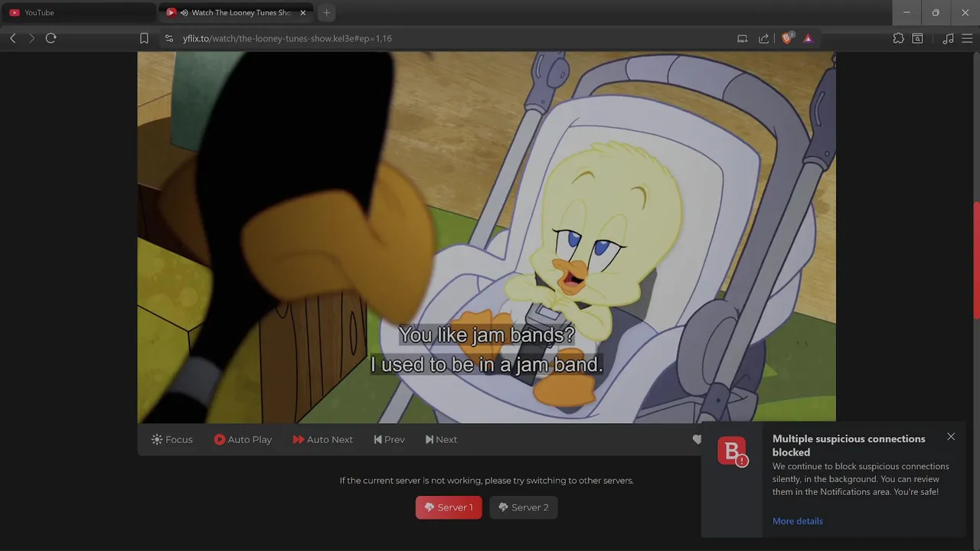Switch to Server 1
Screen dimensions: 980x551
(x=449, y=507)
